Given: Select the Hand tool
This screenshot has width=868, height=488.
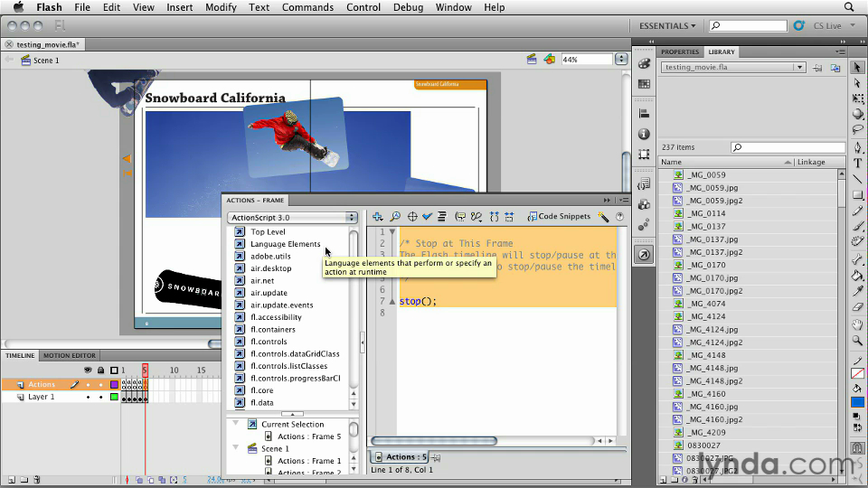Looking at the screenshot, I should pos(857,324).
